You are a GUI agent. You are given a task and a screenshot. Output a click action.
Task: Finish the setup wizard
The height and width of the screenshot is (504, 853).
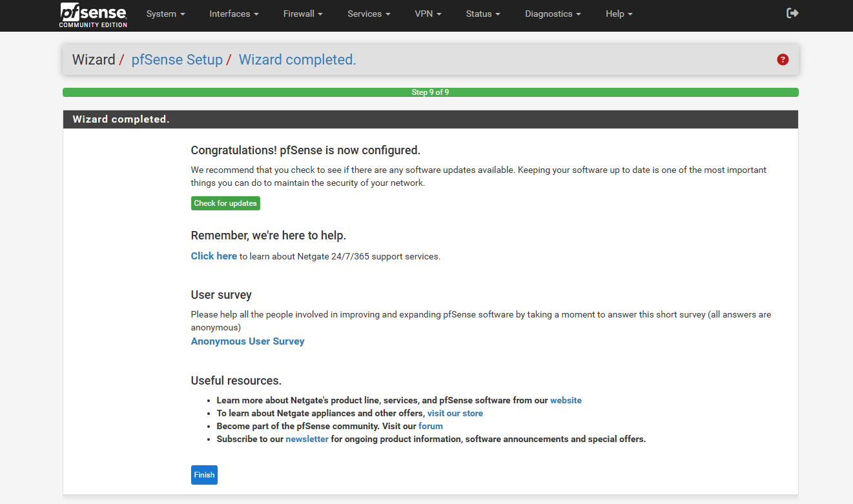(x=204, y=475)
